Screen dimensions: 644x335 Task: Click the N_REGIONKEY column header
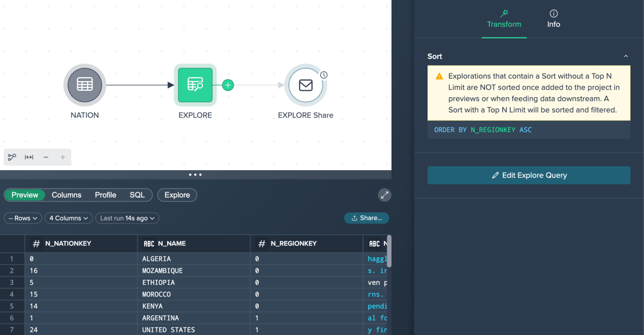pyautogui.click(x=306, y=244)
